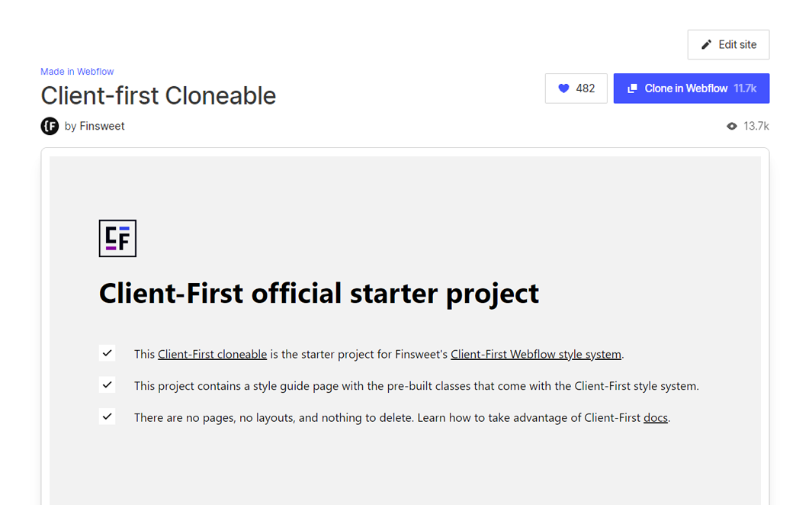Follow the Client-First Webflow style system link
The height and width of the screenshot is (505, 812).
(x=536, y=354)
